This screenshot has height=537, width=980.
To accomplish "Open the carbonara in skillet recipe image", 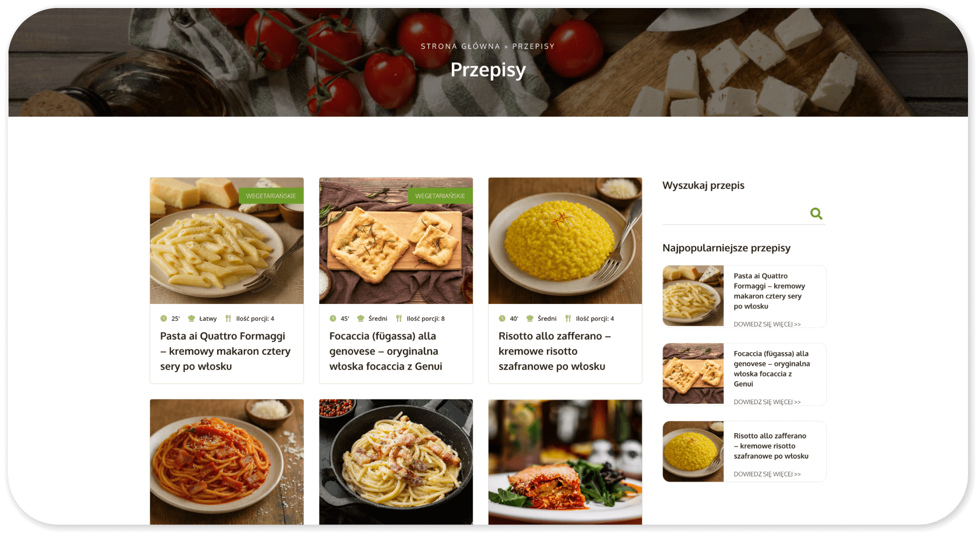I will click(x=396, y=461).
